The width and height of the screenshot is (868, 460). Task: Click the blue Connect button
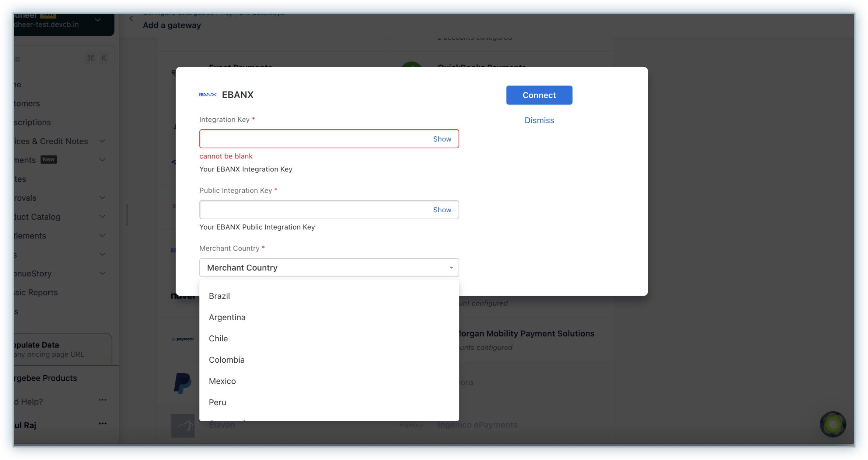(x=539, y=95)
